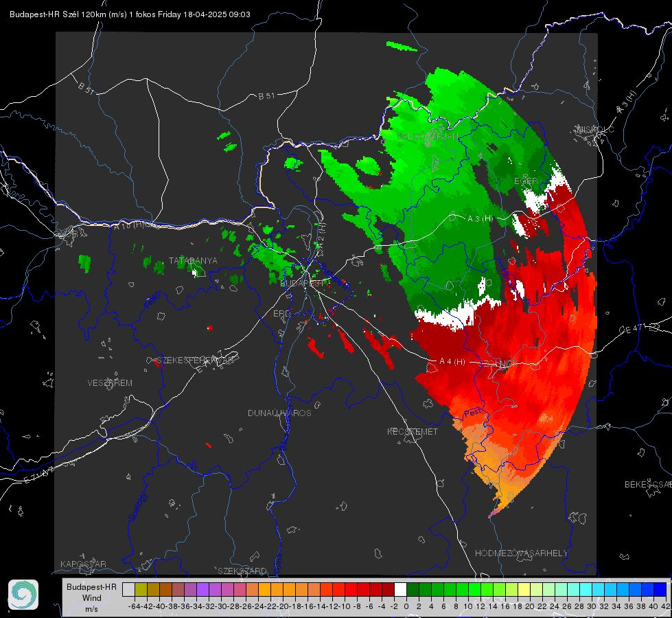Select the dark green swatch between 0 and 2
Image resolution: width=672 pixels, height=618 pixels.
tap(413, 589)
